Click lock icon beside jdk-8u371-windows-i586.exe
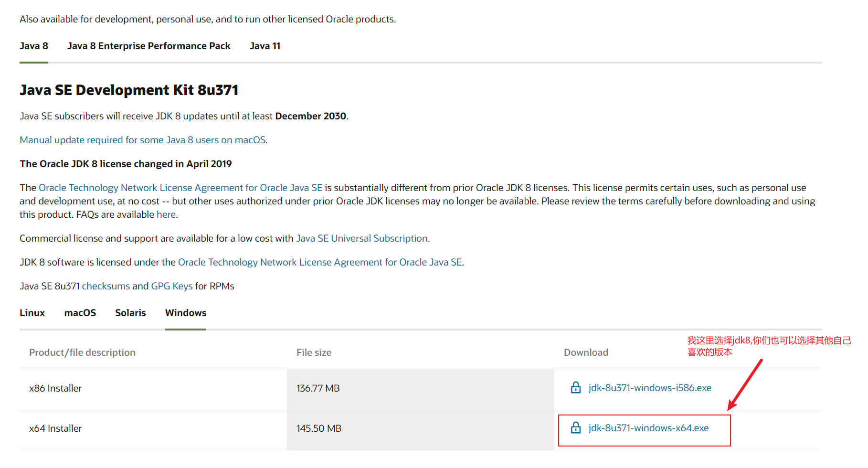868x468 pixels. coord(576,388)
